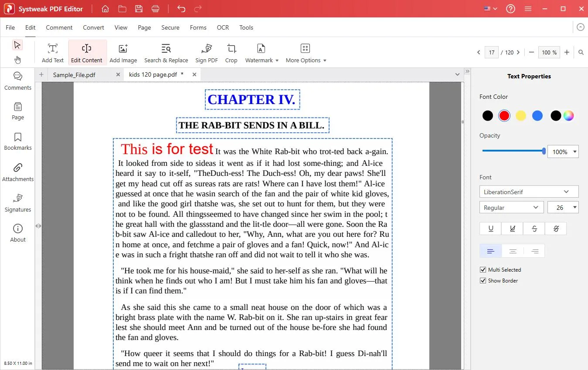Click the Search & Replace icon

[x=166, y=48]
